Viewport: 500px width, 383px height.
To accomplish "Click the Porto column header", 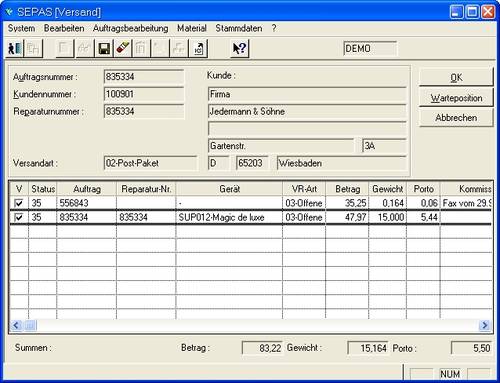I will click(x=423, y=189).
